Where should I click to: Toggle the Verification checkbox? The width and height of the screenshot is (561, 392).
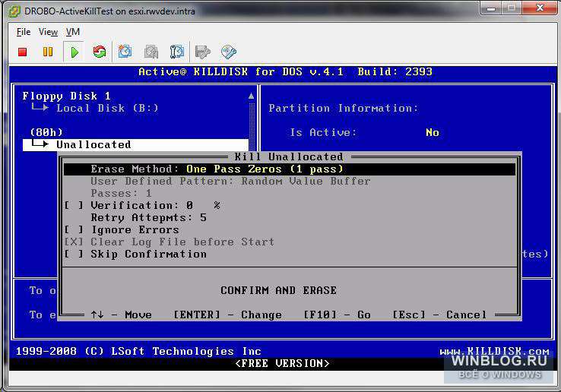74,205
